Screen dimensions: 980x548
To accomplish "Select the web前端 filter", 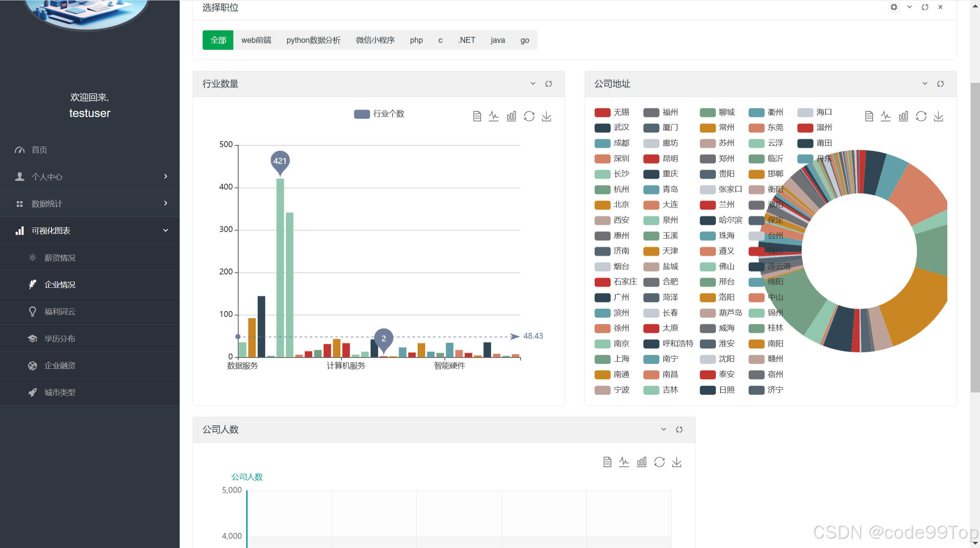I will 256,40.
